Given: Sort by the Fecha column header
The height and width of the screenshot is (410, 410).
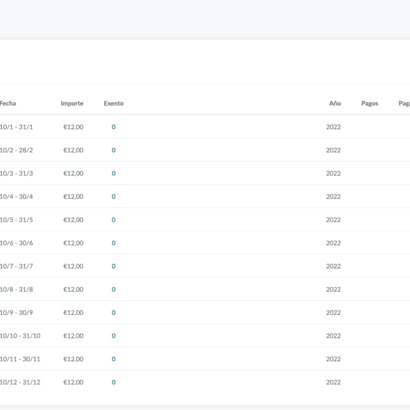Looking at the screenshot, I should 8,103.
